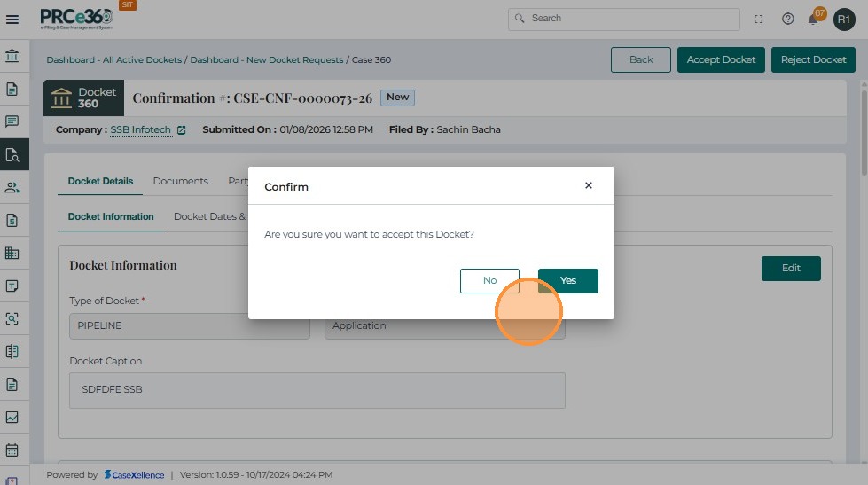Screen dimensions: 868x485
Task: Switch to the Documents tab
Action: pyautogui.click(x=180, y=181)
